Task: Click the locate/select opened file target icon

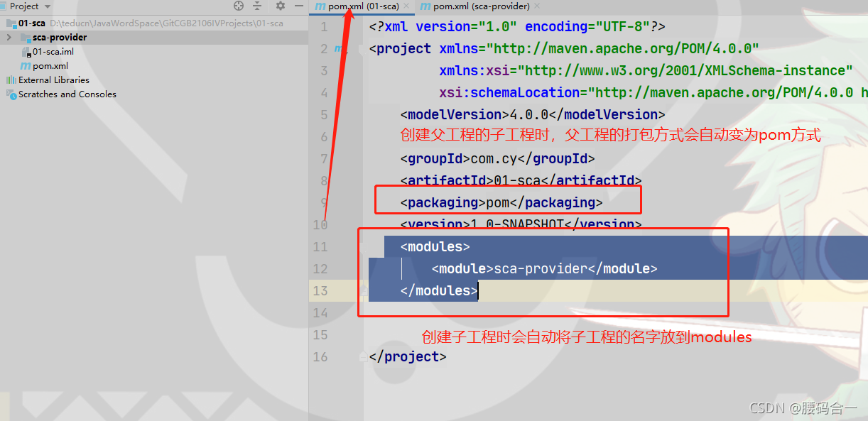Action: pos(239,6)
